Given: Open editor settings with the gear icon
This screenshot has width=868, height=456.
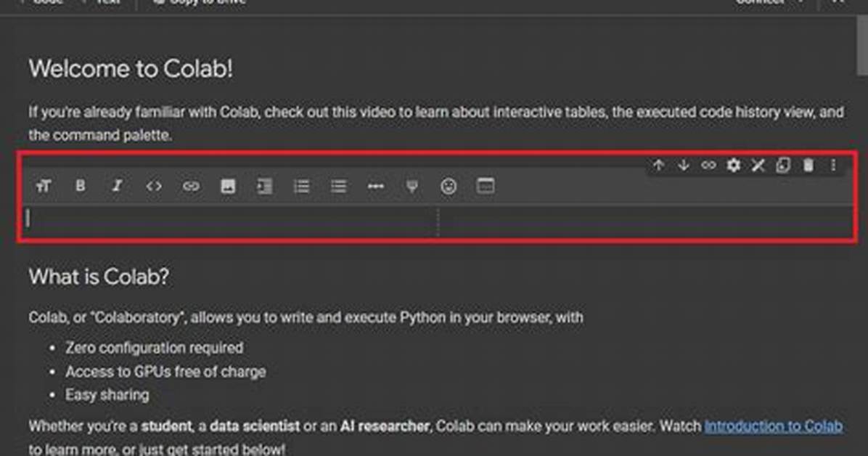Looking at the screenshot, I should [734, 165].
